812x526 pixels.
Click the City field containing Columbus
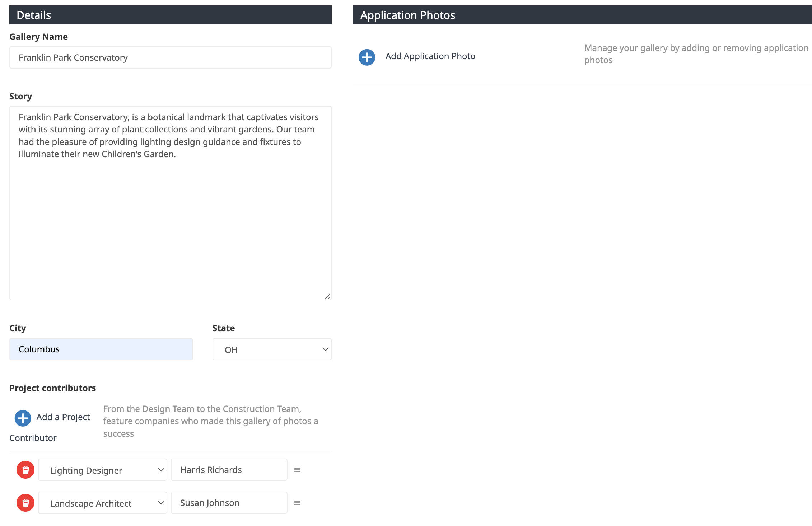pyautogui.click(x=101, y=349)
